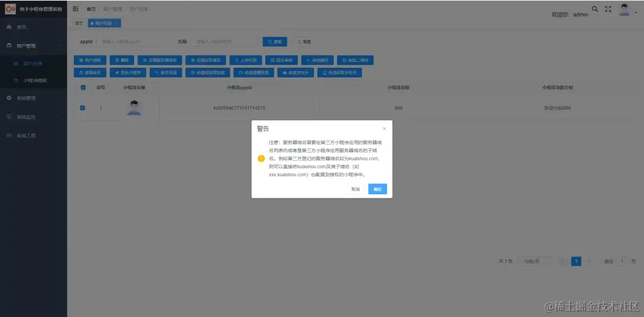Focus the 名称 input field
This screenshot has width=644, height=317.
[x=224, y=42]
